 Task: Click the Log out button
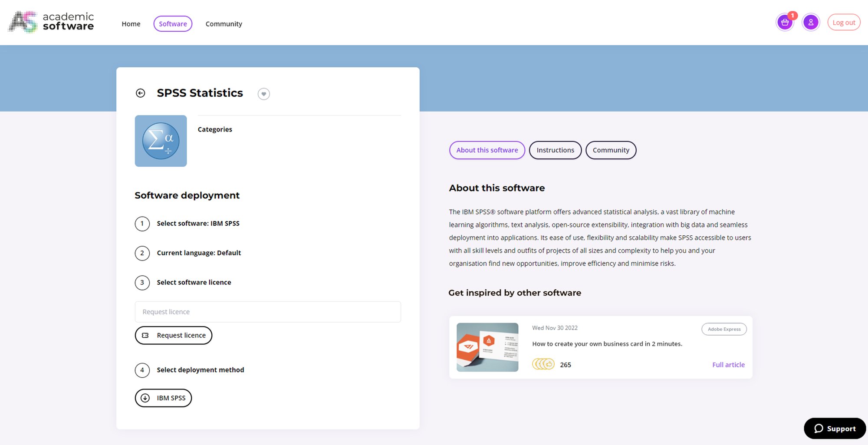click(x=843, y=22)
